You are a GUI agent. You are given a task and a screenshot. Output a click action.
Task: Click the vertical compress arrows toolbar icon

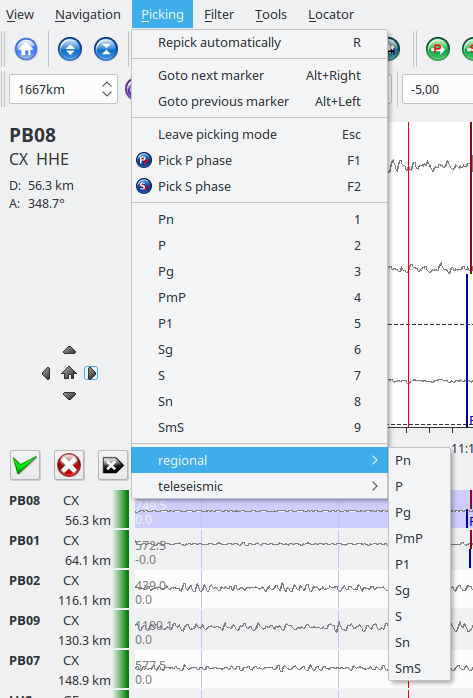106,49
